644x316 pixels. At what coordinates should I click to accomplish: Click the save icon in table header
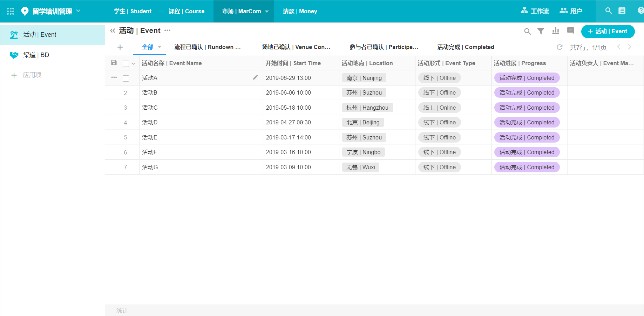coord(114,63)
